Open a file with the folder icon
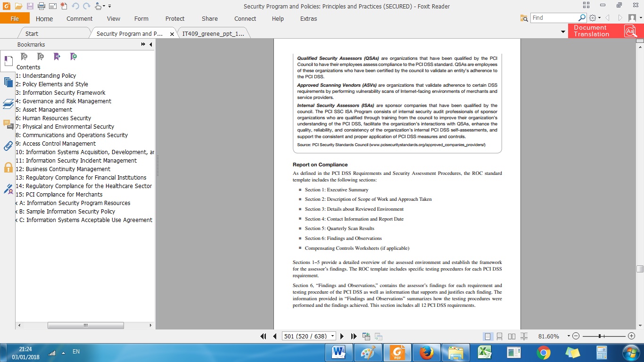 click(18, 6)
